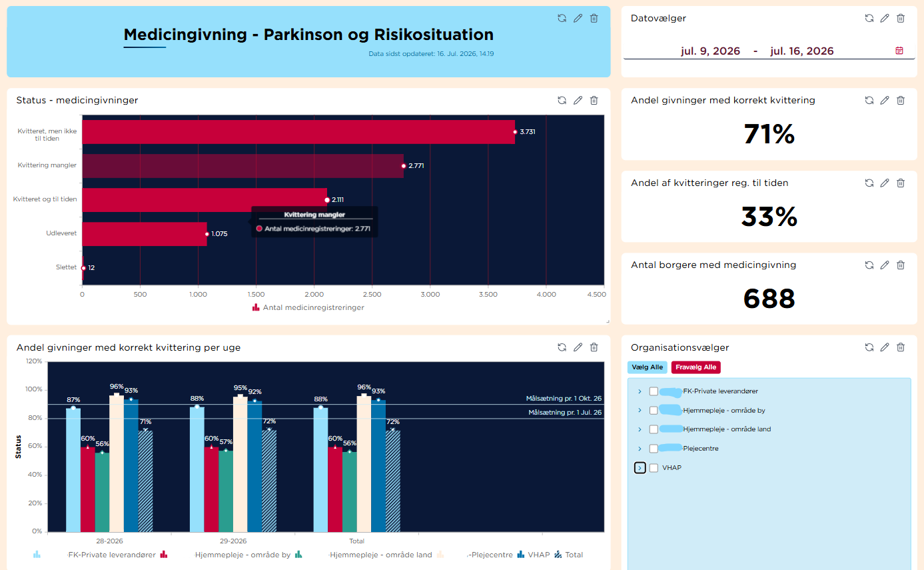Click the 33% KPI value
Viewport: 924px width, 570px height.
pos(769,217)
